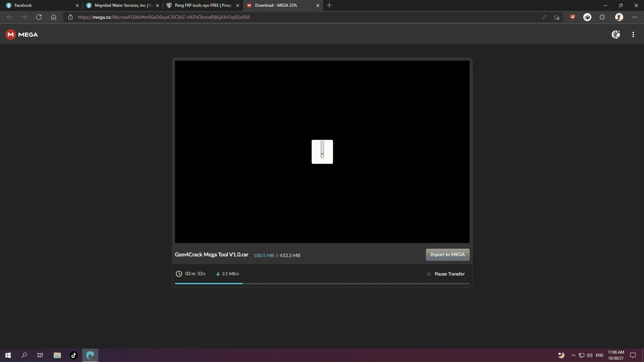Select the Download - MEGA 23% tab
Viewport: 644px width, 362px height.
283,5
